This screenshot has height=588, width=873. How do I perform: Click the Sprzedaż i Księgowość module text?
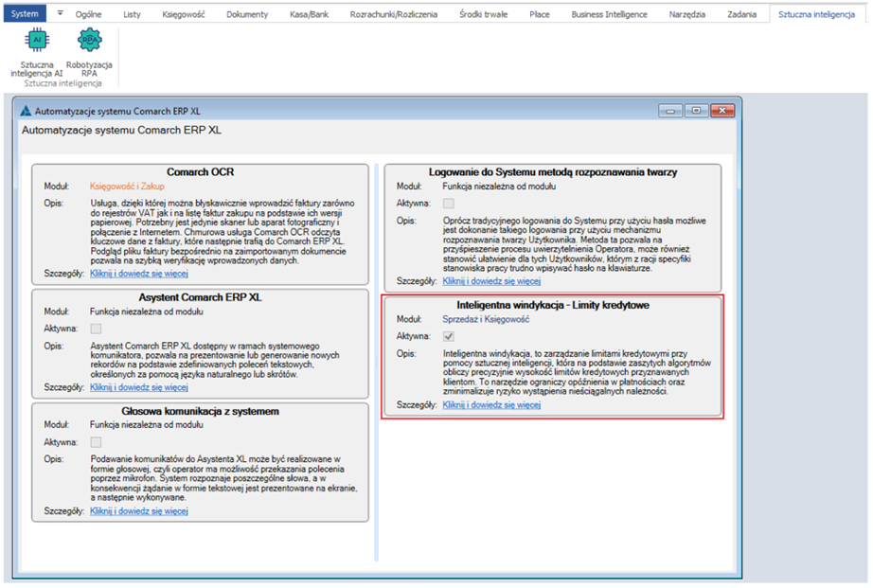tap(486, 320)
